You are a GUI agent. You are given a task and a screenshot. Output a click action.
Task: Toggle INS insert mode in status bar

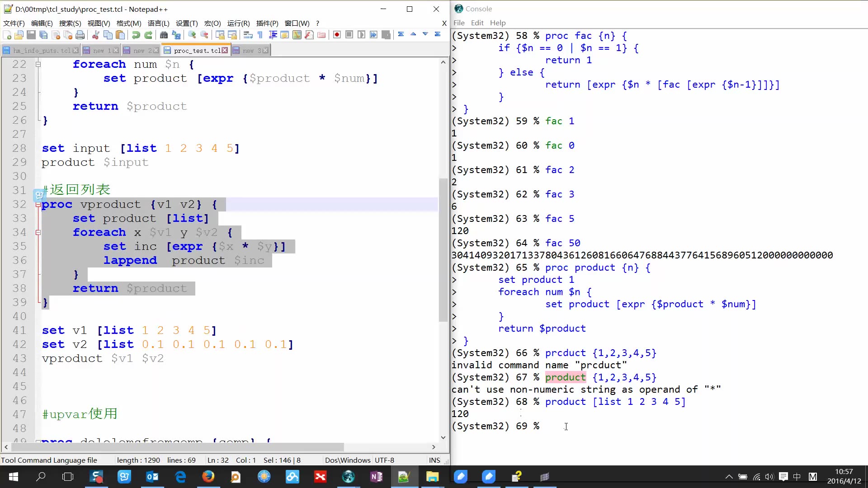point(434,460)
